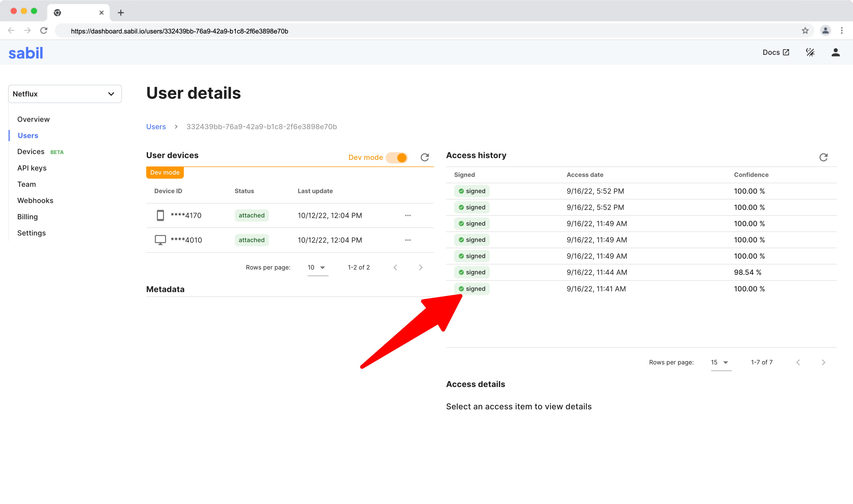Image resolution: width=853 pixels, height=504 pixels.
Task: Open the Chrome profile avatar
Action: (826, 30)
